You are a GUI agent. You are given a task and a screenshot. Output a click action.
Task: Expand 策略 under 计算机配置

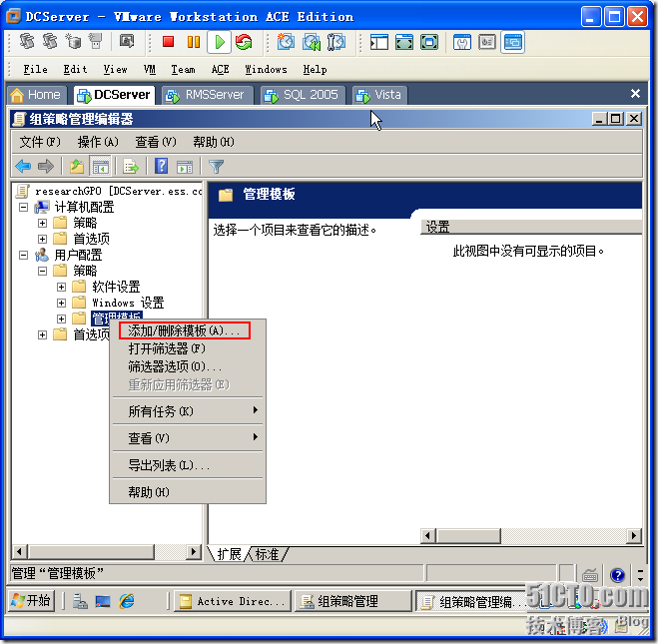pyautogui.click(x=42, y=223)
